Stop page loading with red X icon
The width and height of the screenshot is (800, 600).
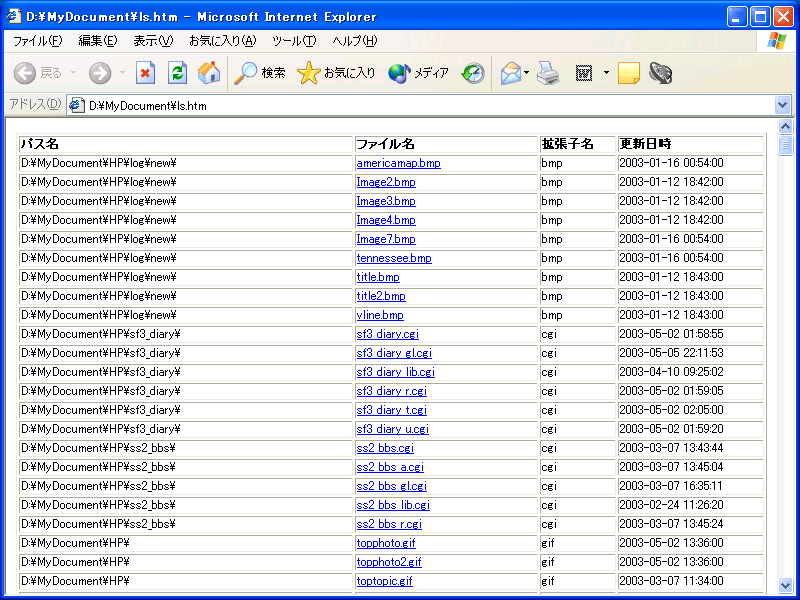click(x=145, y=73)
